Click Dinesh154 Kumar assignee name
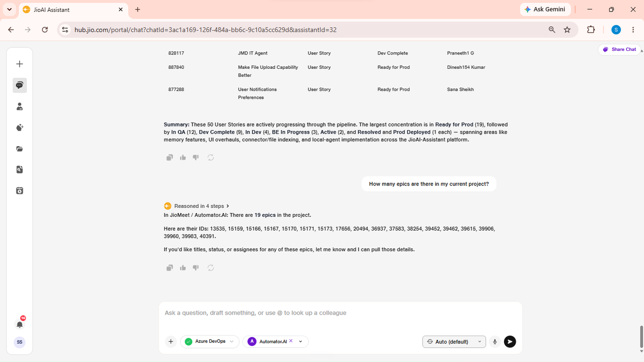Screen dimensions: 644x362 tap(466, 67)
